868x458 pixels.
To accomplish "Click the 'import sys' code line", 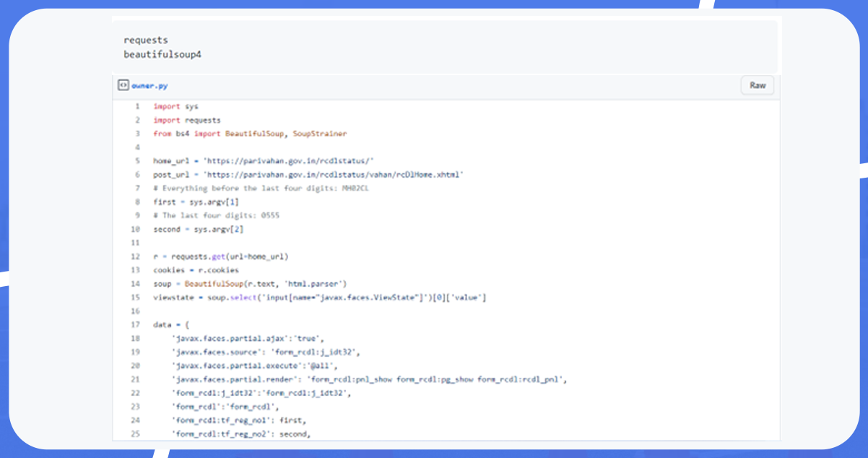I will click(x=175, y=106).
